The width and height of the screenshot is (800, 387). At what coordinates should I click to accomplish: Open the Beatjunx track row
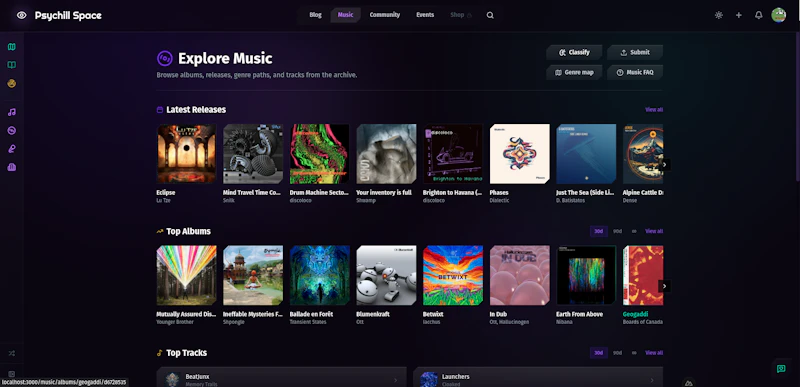tap(282, 377)
